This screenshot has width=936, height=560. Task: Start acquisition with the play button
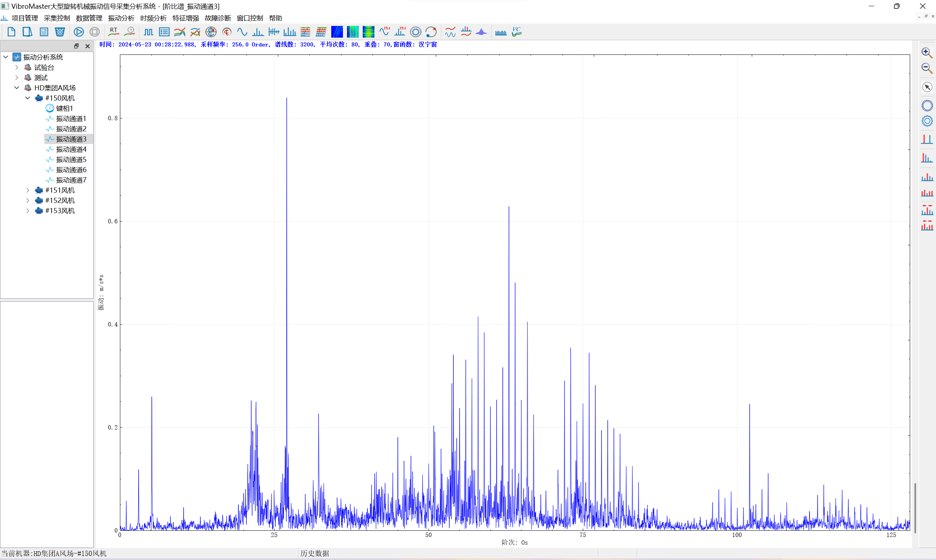[79, 32]
